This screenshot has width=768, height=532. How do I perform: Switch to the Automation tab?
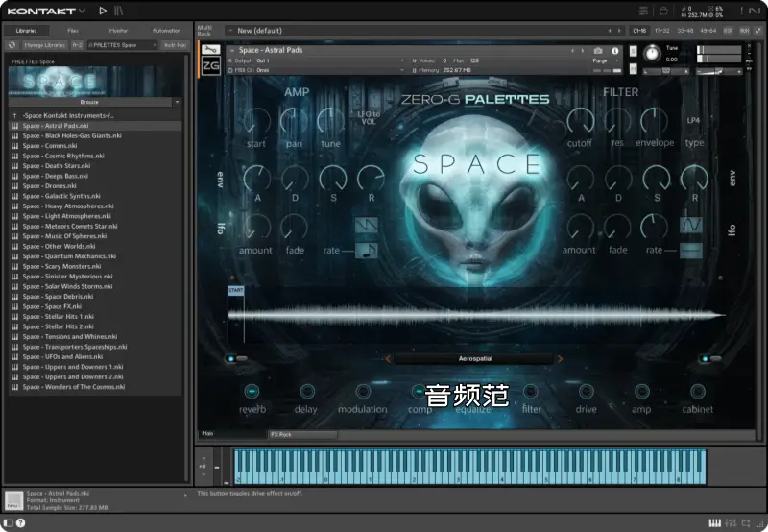pos(166,31)
